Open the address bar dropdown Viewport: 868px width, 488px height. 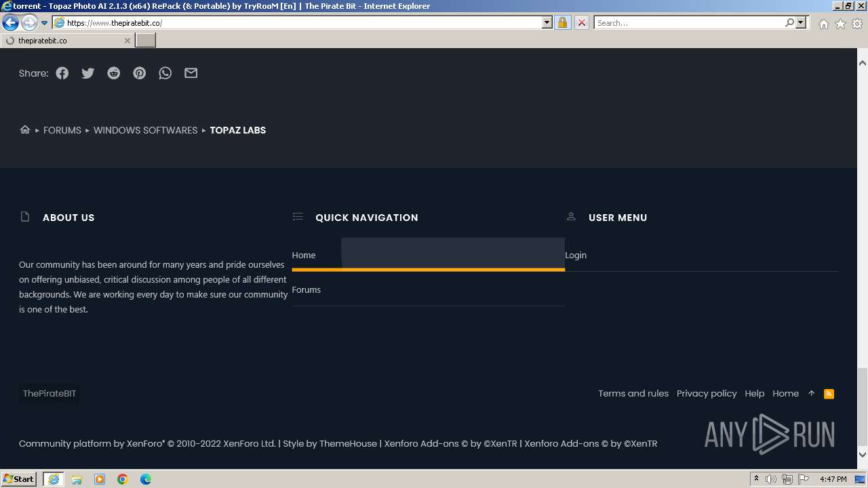[547, 22]
